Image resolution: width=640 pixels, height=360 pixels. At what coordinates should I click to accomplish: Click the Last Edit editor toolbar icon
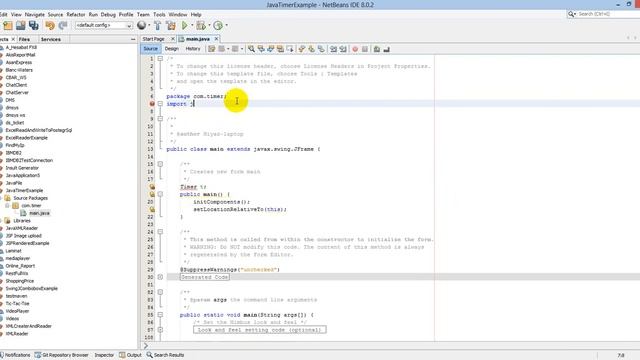[211, 49]
